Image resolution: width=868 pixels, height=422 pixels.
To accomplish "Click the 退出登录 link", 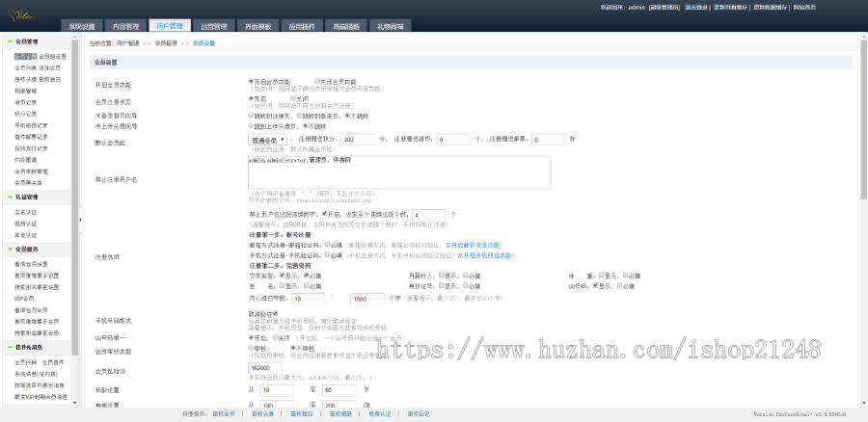I will pyautogui.click(x=697, y=7).
